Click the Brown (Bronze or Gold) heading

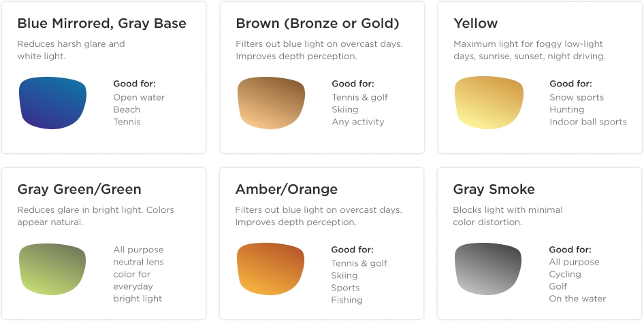click(x=317, y=23)
